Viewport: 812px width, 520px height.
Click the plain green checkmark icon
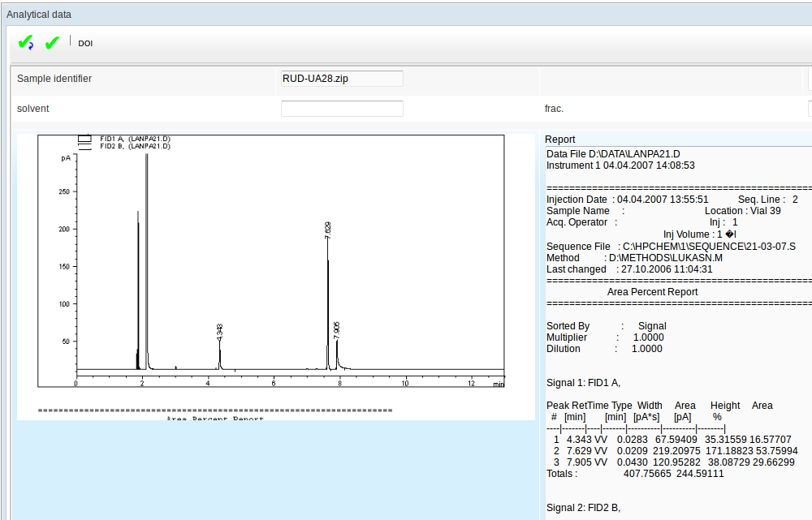click(x=53, y=43)
